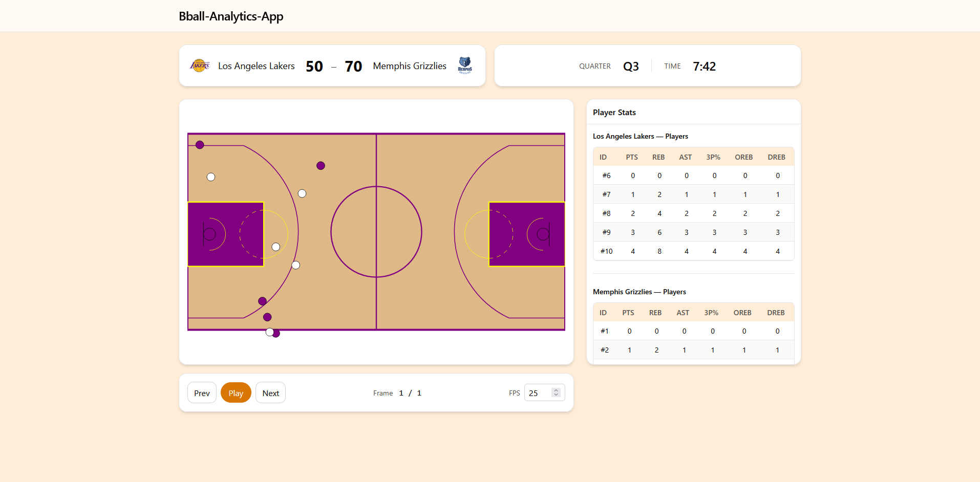Click the Los Angeles Lakers logo

(x=199, y=65)
